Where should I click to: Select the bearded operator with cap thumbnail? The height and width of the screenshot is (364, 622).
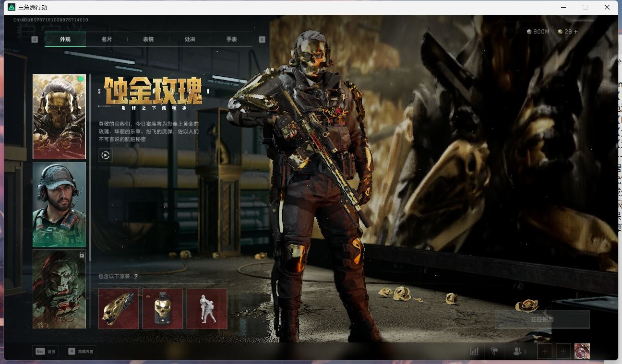coord(59,204)
